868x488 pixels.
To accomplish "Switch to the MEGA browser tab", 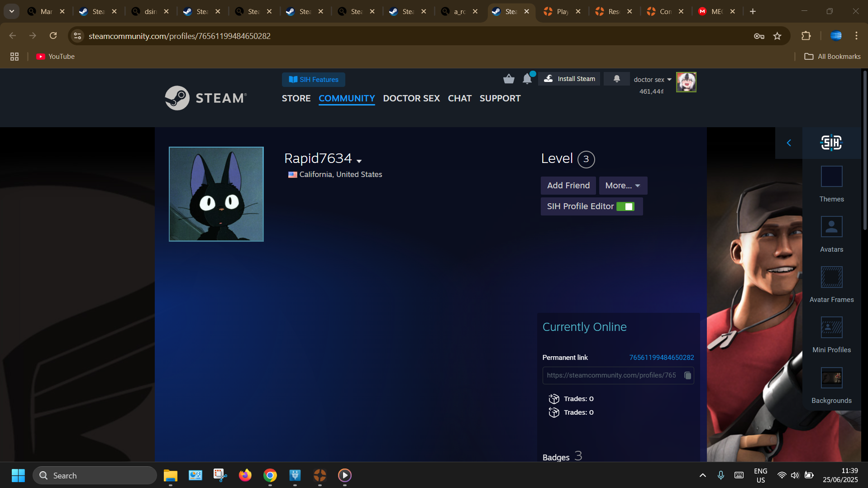I will (x=716, y=11).
